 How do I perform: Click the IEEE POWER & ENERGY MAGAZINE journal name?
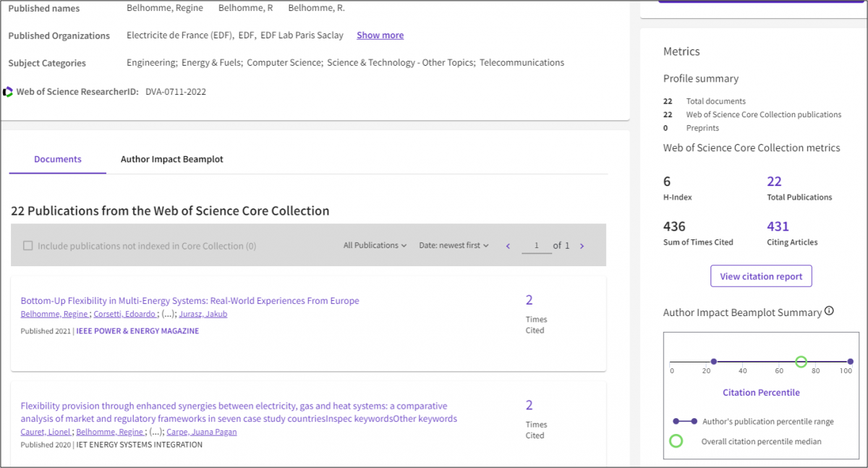click(137, 331)
